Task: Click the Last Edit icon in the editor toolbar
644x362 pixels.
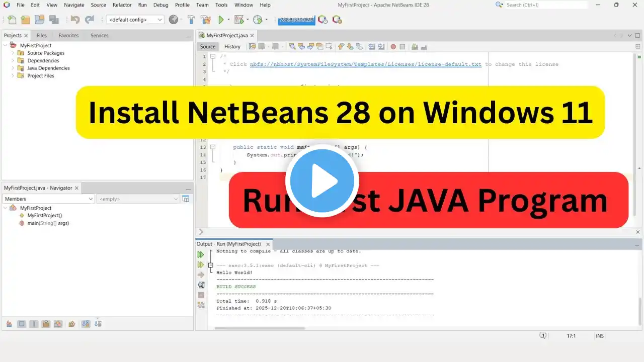Action: pyautogui.click(x=253, y=46)
